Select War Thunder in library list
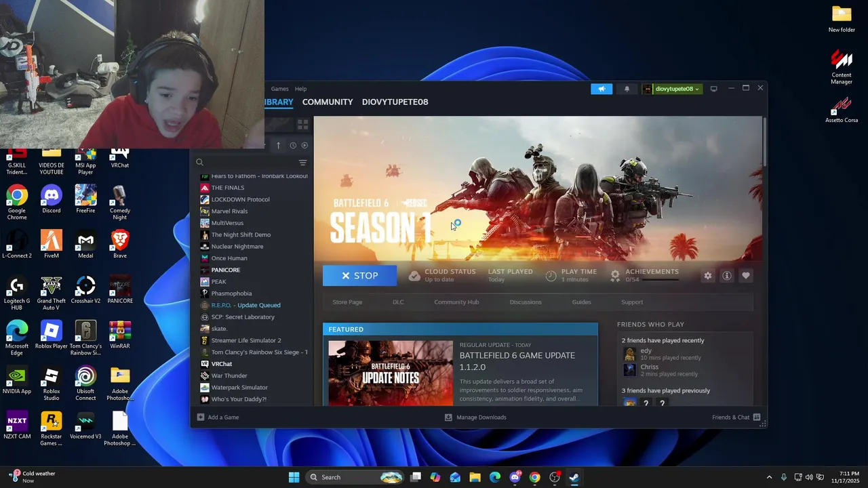This screenshot has height=488, width=868. (x=229, y=376)
